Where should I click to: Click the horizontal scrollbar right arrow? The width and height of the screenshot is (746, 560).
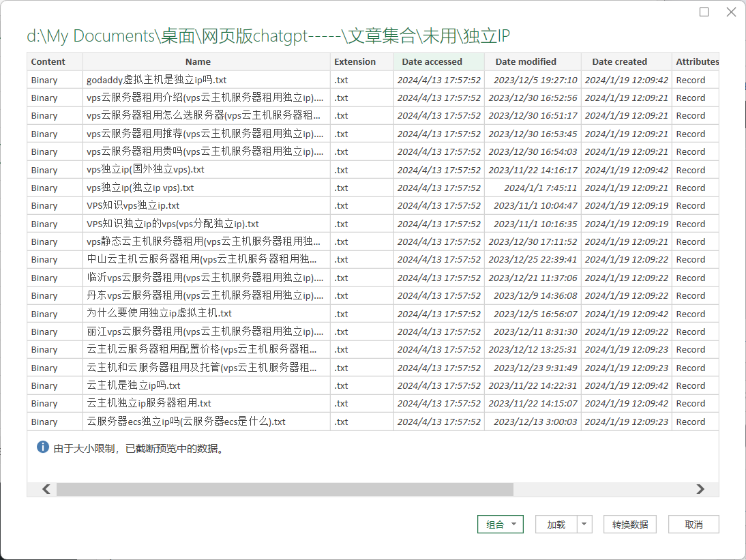[x=700, y=489]
